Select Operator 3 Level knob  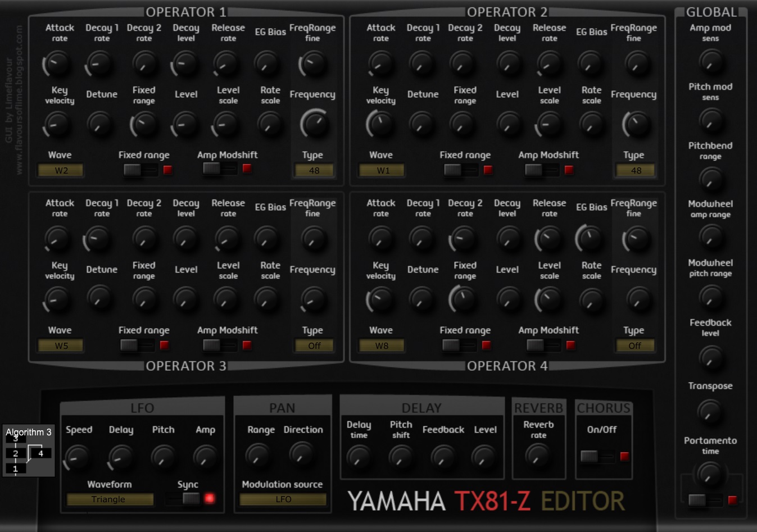[x=186, y=299]
